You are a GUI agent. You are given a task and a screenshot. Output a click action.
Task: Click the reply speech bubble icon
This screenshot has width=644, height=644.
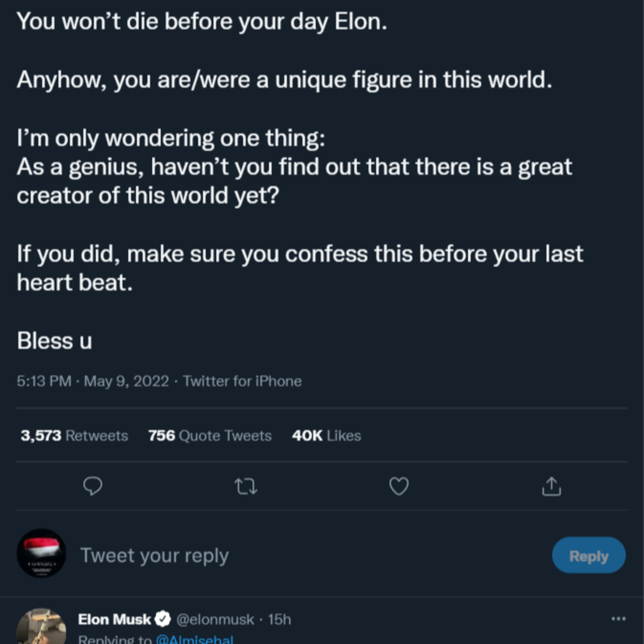click(92, 486)
